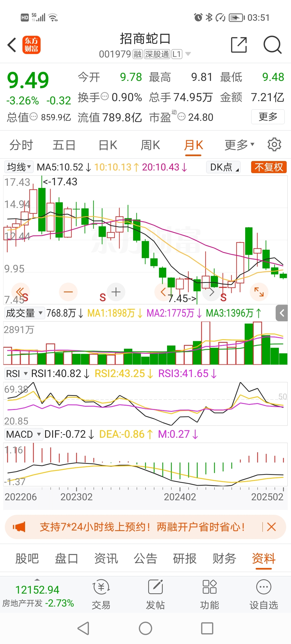The height and width of the screenshot is (644, 291).
Task: Tap the double-left scroll chart icon
Action: [20, 292]
